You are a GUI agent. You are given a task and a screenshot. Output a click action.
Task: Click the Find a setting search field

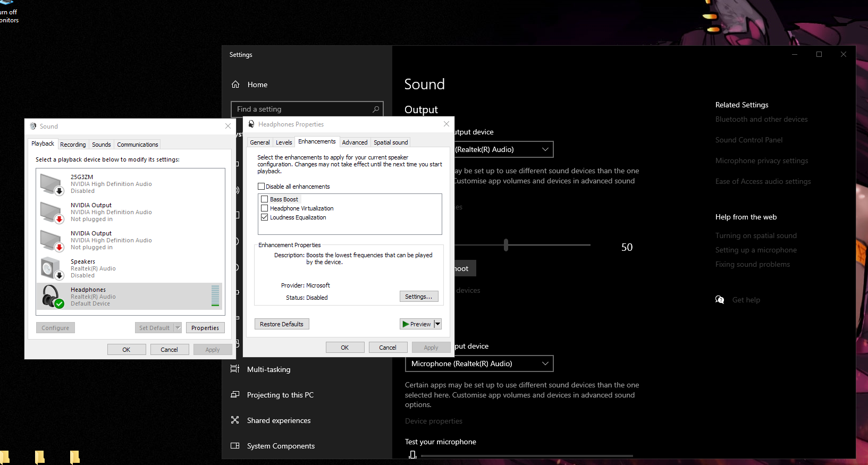[307, 109]
